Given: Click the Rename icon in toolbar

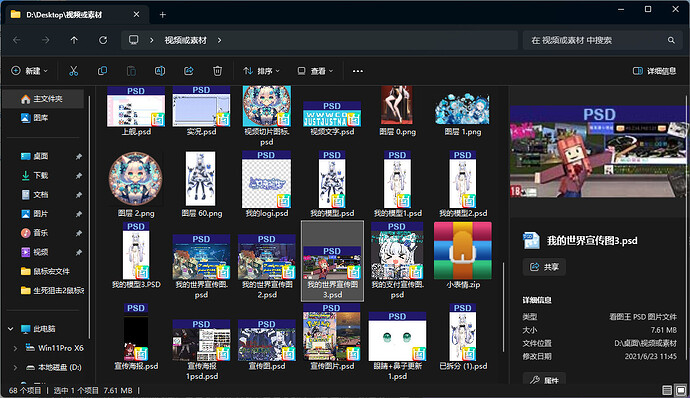Looking at the screenshot, I should (x=160, y=71).
